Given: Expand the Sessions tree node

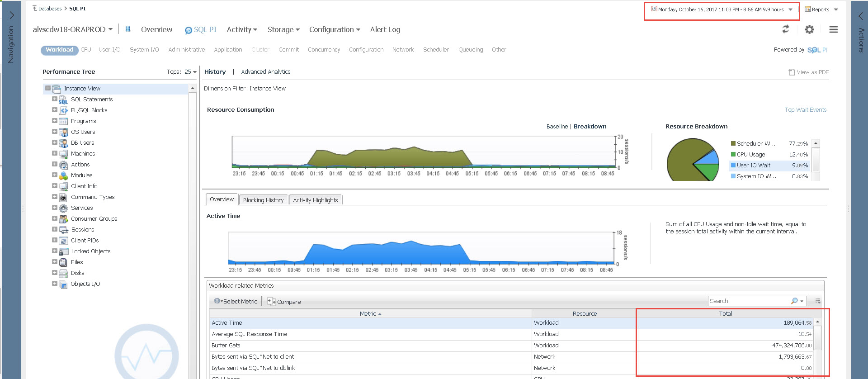Looking at the screenshot, I should point(55,229).
